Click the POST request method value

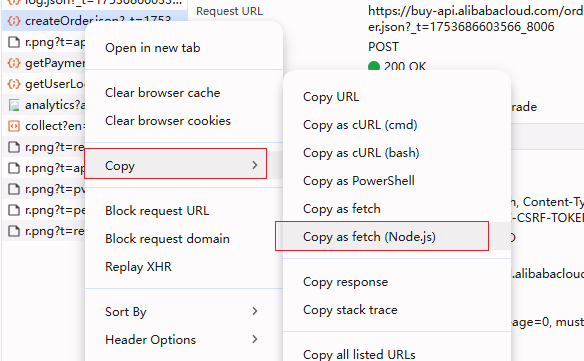pyautogui.click(x=383, y=47)
